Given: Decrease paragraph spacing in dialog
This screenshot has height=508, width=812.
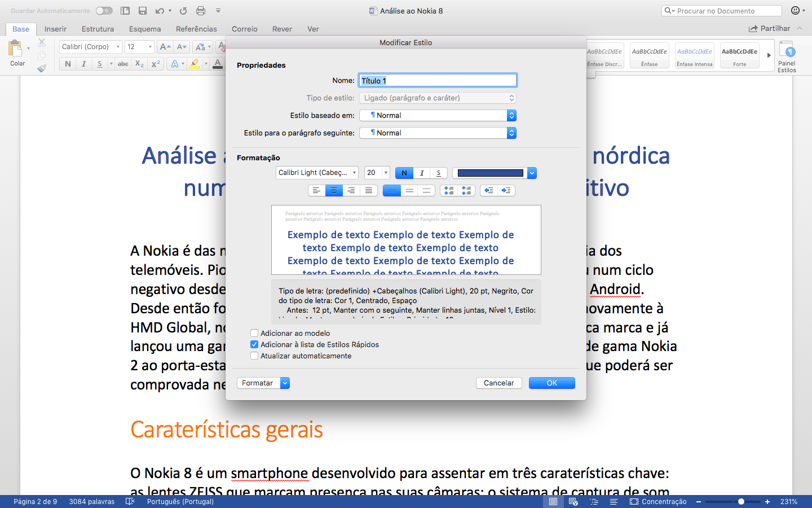Looking at the screenshot, I should [x=466, y=190].
